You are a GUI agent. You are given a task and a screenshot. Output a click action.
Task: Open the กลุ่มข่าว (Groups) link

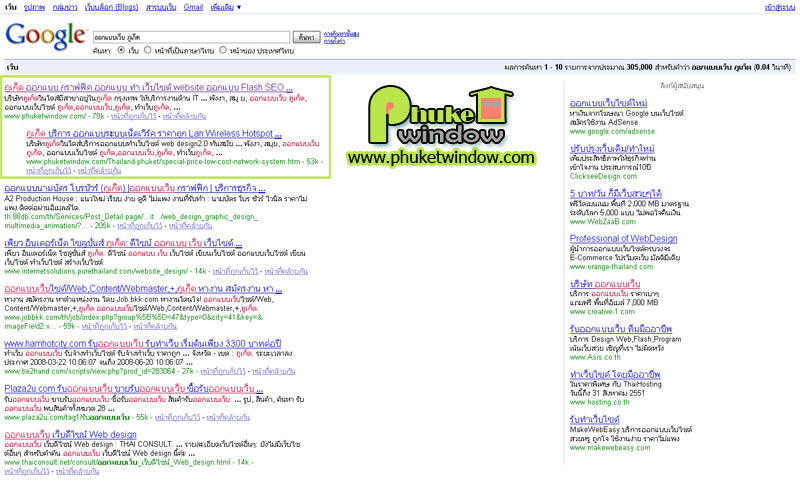click(x=65, y=7)
